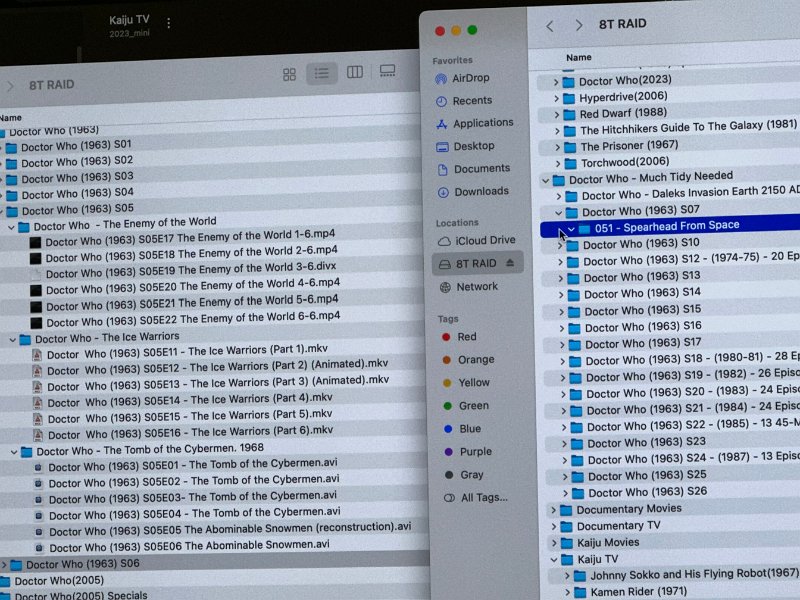Screen dimensions: 800x600
Task: Filter by the Purple tag
Action: 468,452
